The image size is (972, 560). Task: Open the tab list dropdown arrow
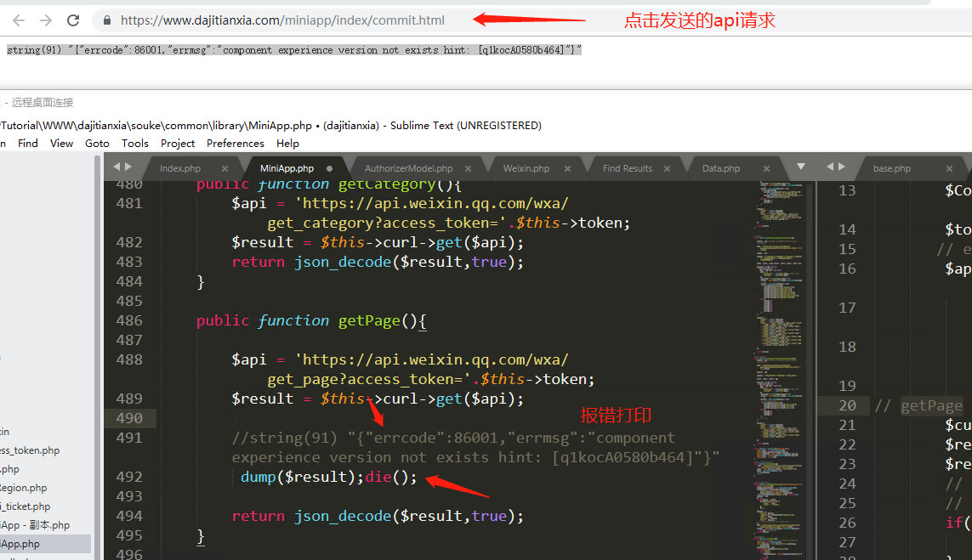point(801,167)
